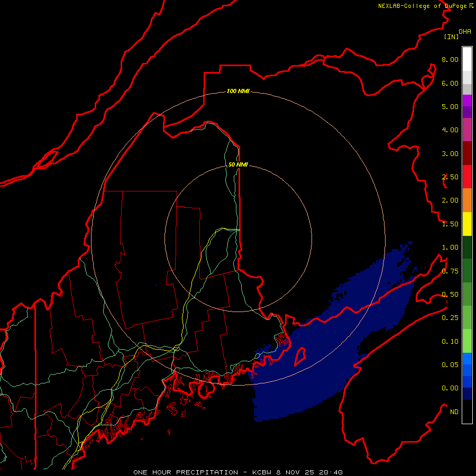Viewport: 476px width, 476px height.
Task: Click the 0.50 legend value
Action: [450, 295]
